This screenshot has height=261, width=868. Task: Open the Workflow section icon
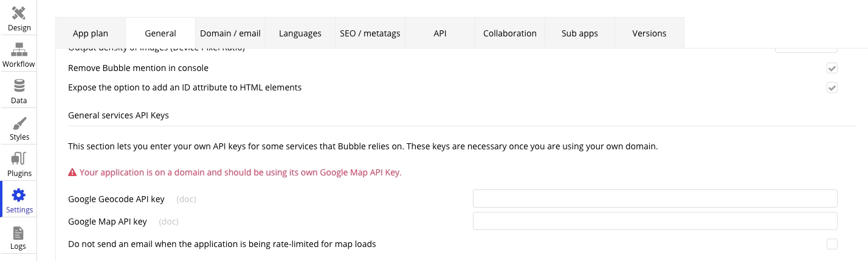coord(18,50)
